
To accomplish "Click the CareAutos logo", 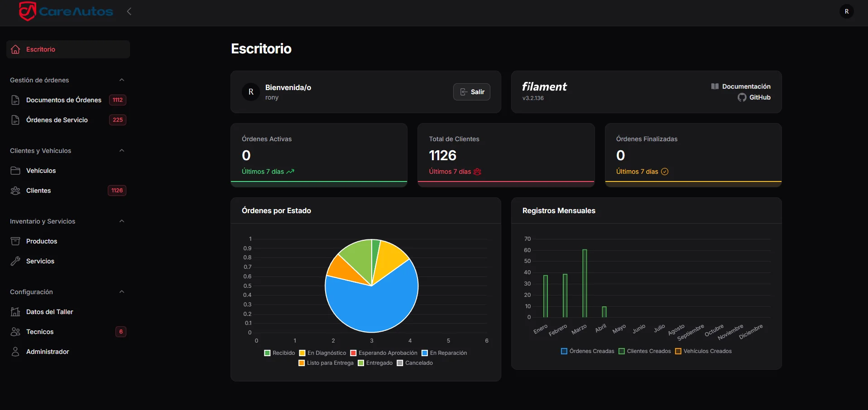I will coord(66,11).
